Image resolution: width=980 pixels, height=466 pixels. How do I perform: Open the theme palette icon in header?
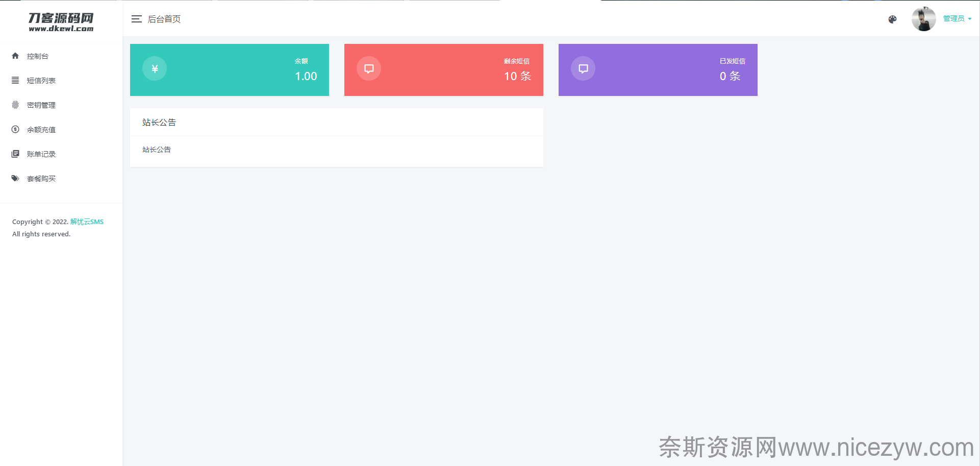click(892, 19)
